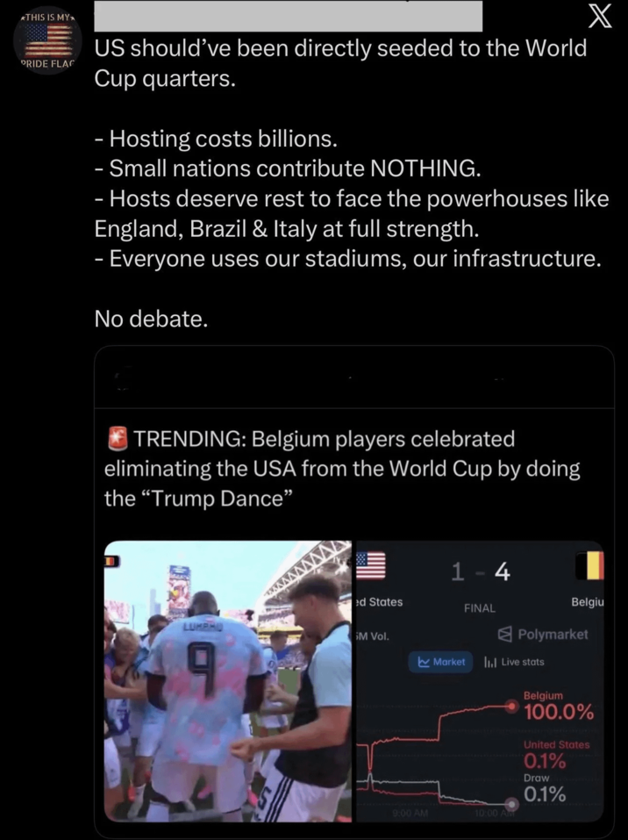
Task: Click the quoted tweet author header row
Action: [353, 377]
